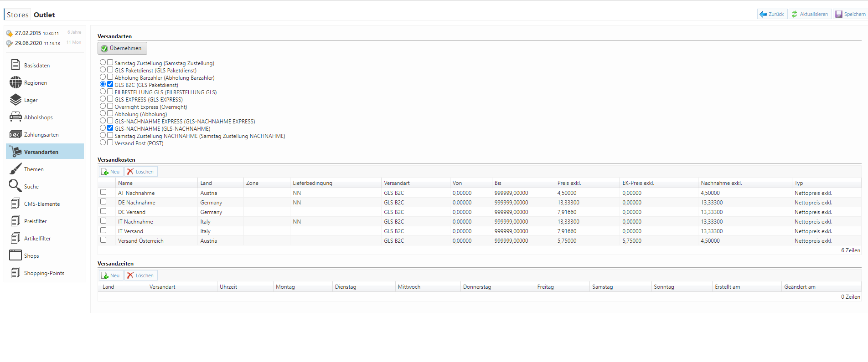Select the Themen paintbrush icon
The height and width of the screenshot is (362, 868).
[15, 169]
